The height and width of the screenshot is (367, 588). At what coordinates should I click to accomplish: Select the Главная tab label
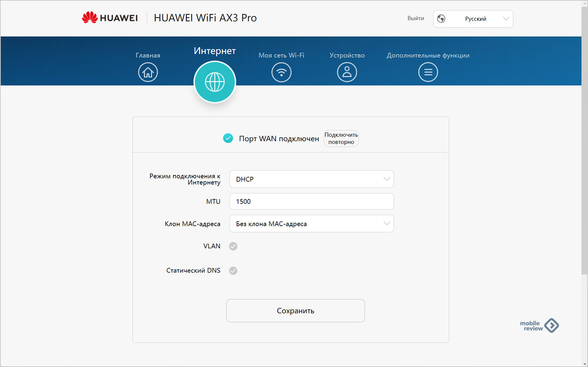[148, 55]
